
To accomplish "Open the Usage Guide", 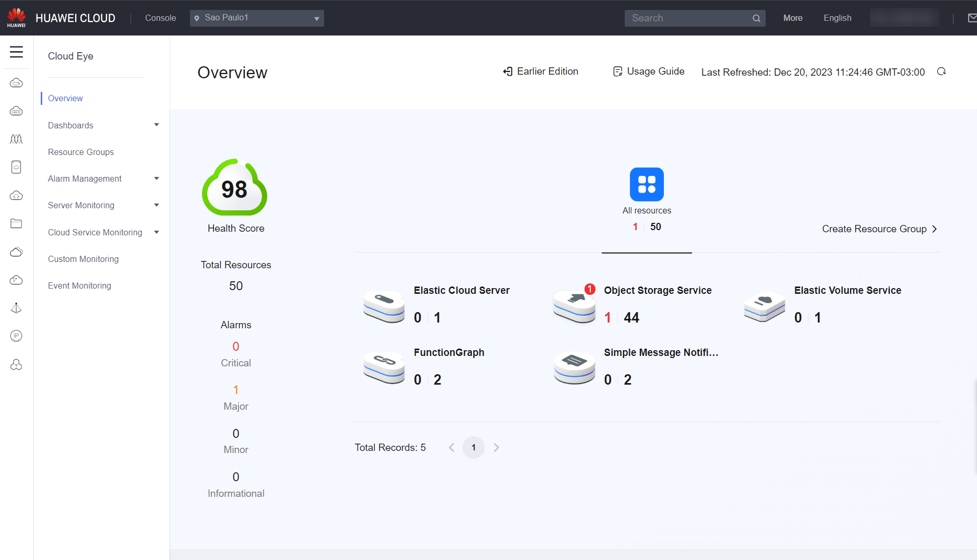I will (x=649, y=72).
